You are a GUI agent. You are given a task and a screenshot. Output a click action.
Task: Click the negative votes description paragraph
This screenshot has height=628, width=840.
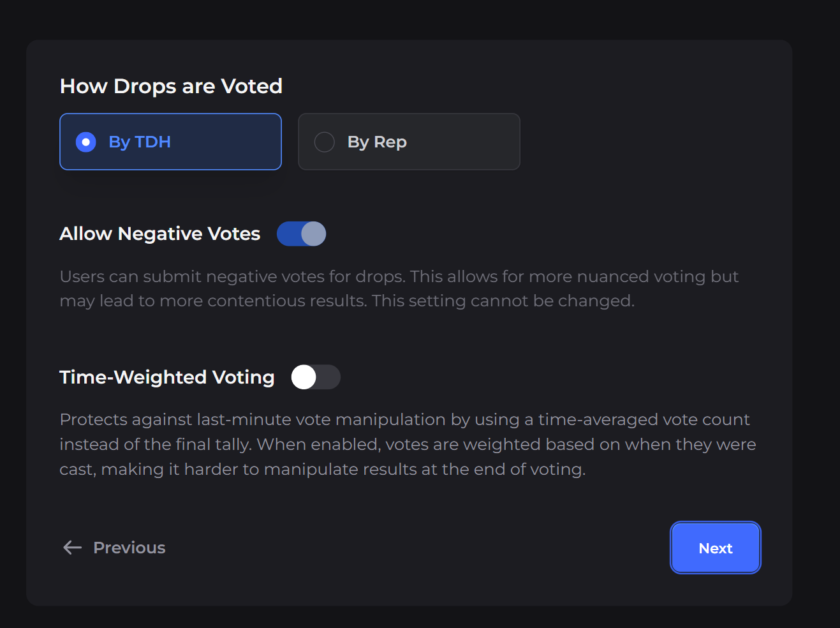(x=399, y=288)
